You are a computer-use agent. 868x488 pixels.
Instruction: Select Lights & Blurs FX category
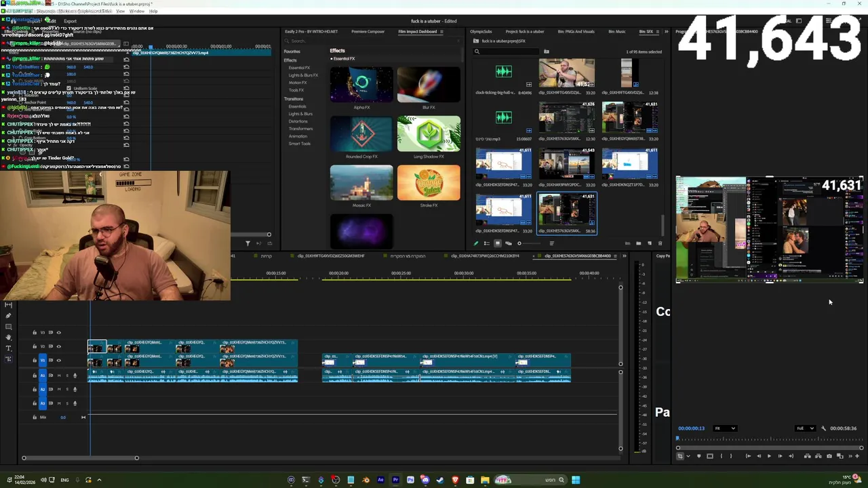point(303,75)
